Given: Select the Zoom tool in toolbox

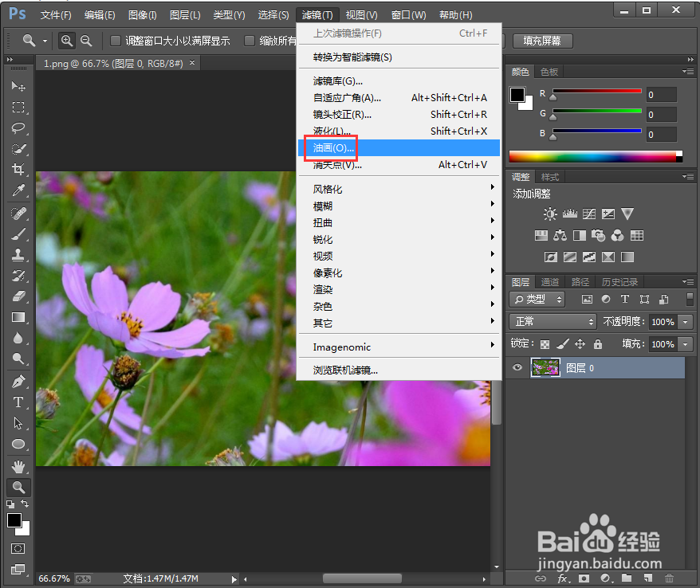Looking at the screenshot, I should coord(18,487).
